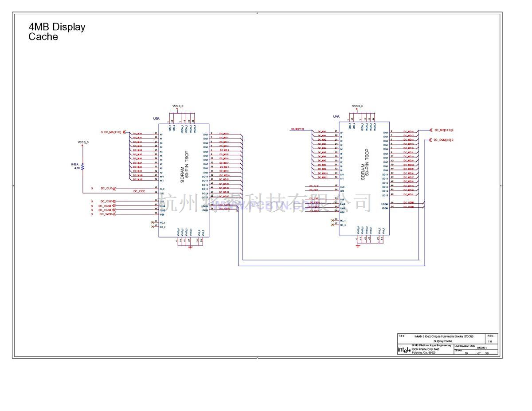Click the 4MB Display Cache heading
This screenshot has height=411, width=532.
pyautogui.click(x=57, y=32)
